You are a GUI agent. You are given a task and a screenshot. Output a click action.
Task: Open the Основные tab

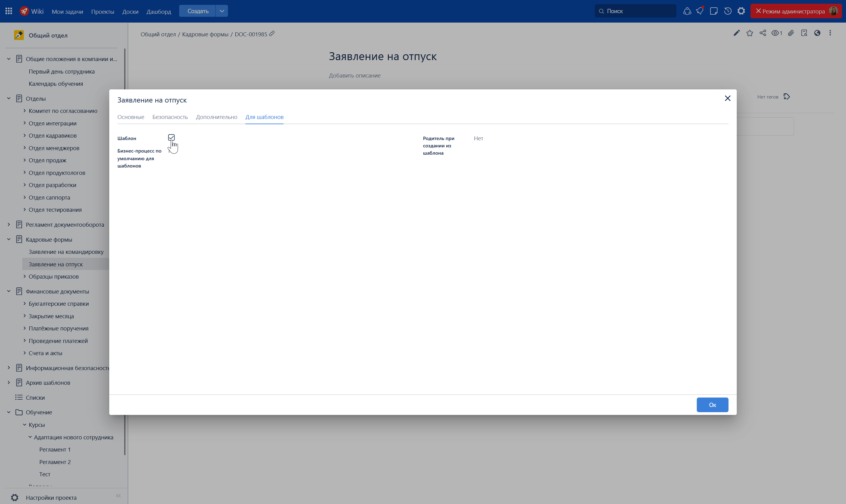click(x=130, y=117)
